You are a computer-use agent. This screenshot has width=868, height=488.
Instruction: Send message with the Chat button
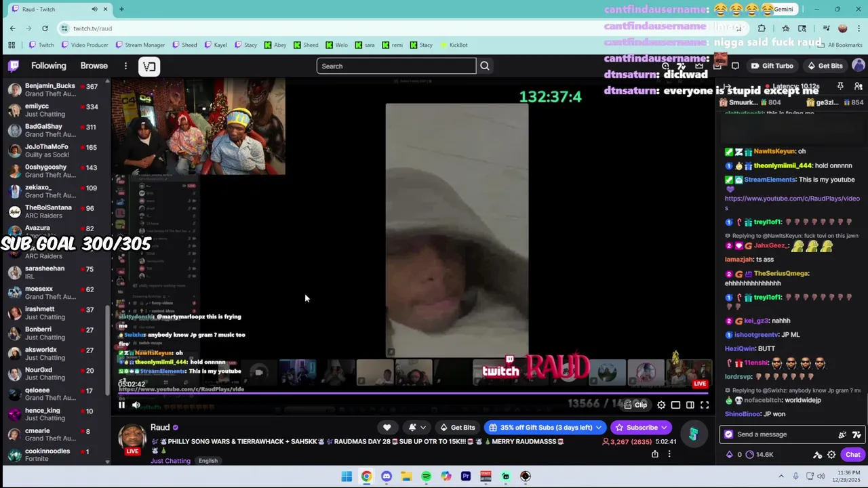click(852, 455)
